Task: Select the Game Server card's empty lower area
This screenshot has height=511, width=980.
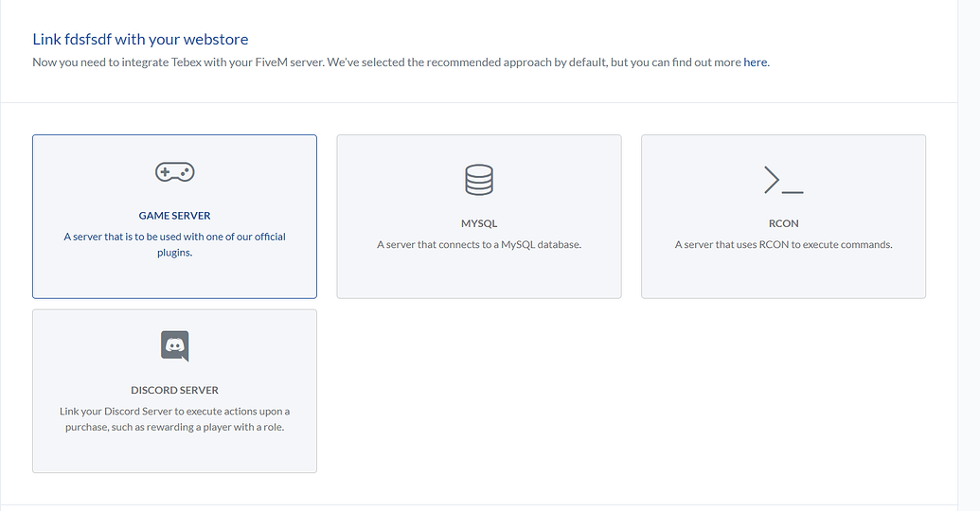Action: [174, 278]
